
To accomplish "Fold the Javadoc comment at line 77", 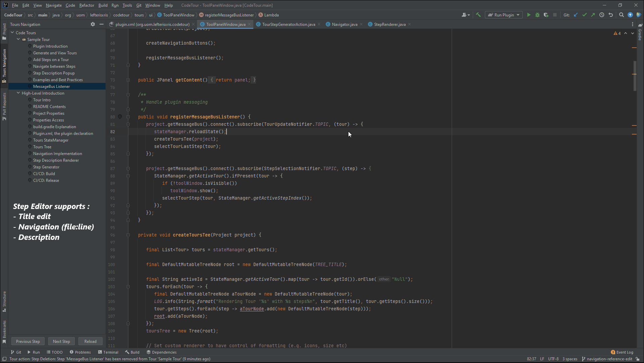I will click(x=128, y=95).
